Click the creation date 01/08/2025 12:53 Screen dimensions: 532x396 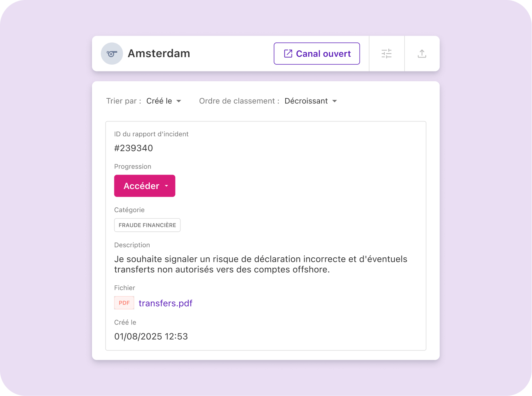coord(151,336)
